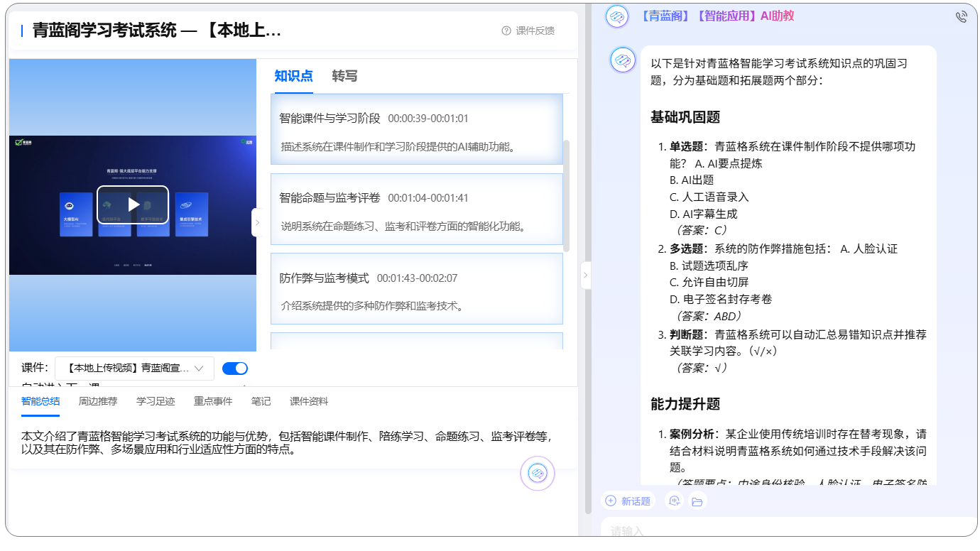Click the 课件反馈 question-mark icon

(x=506, y=31)
